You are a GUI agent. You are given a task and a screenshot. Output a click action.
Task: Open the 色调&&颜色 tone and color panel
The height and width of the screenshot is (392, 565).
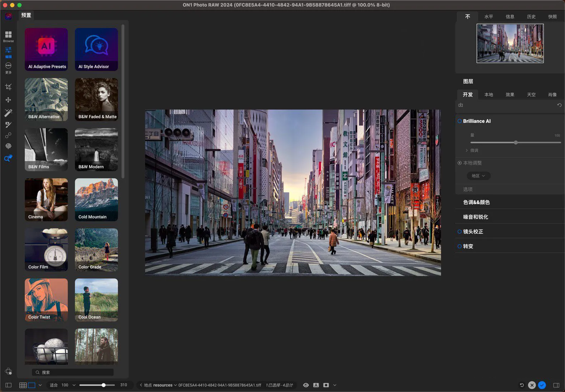click(x=476, y=202)
